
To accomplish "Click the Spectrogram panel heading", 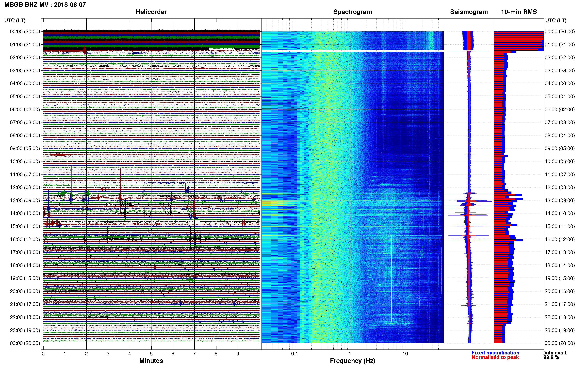I will [x=352, y=12].
